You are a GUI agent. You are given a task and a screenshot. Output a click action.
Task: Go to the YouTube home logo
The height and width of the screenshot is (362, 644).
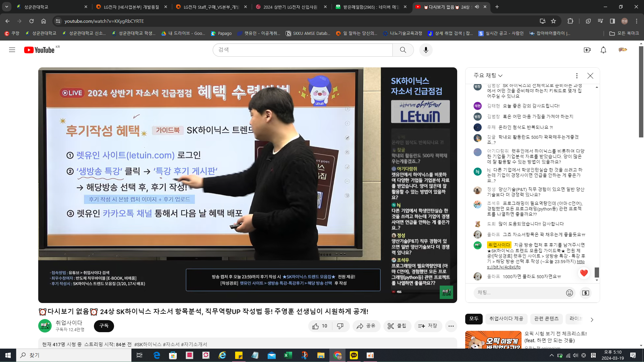point(39,50)
